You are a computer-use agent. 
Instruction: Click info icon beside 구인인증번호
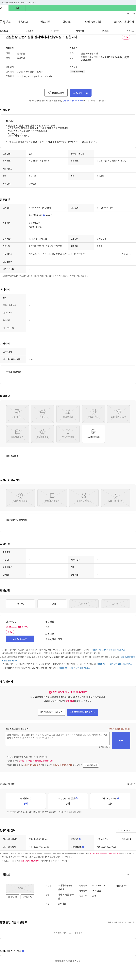[83, 847]
